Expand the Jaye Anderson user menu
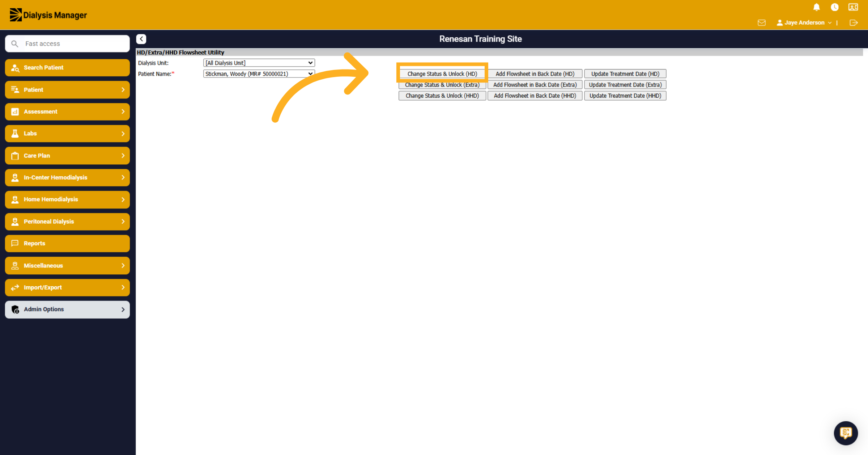The image size is (868, 455). click(804, 23)
